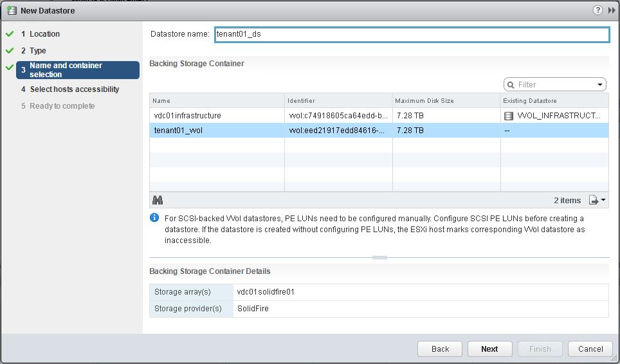Select the tenant01_vvol container row
The height and width of the screenshot is (364, 620).
tap(379, 131)
